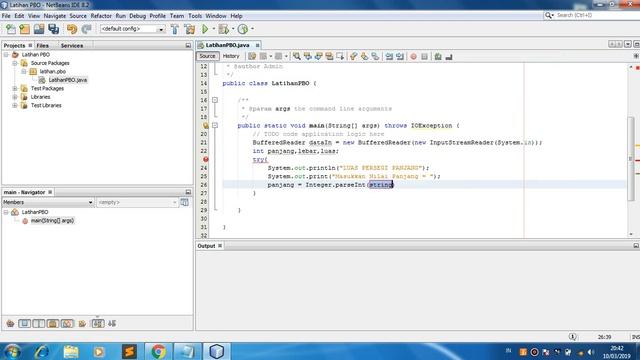640x360 pixels.
Task: Expand the Test Packages node
Action: point(15,88)
